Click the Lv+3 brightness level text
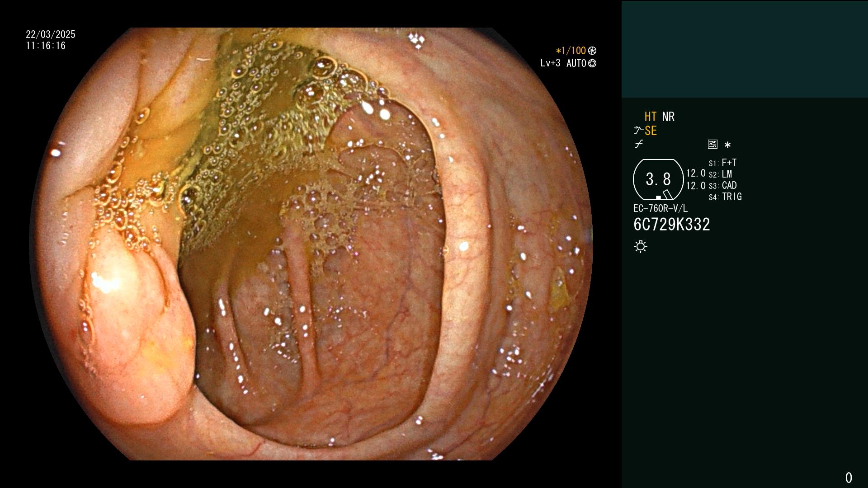 click(x=550, y=63)
